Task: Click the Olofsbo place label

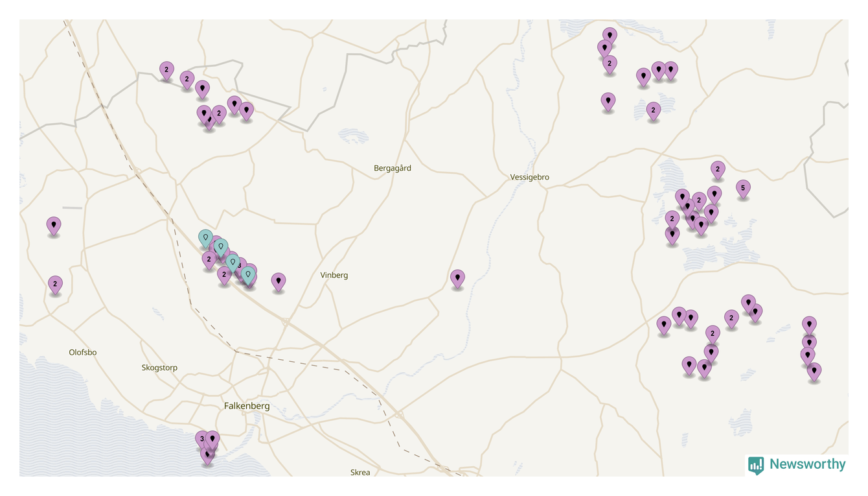Action: click(x=83, y=352)
